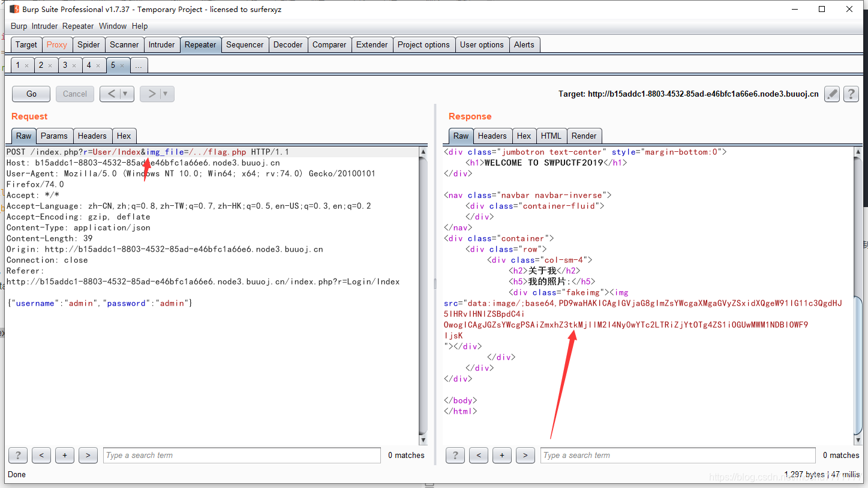Add a new repeater tab via ellipsis tab

pos(139,65)
